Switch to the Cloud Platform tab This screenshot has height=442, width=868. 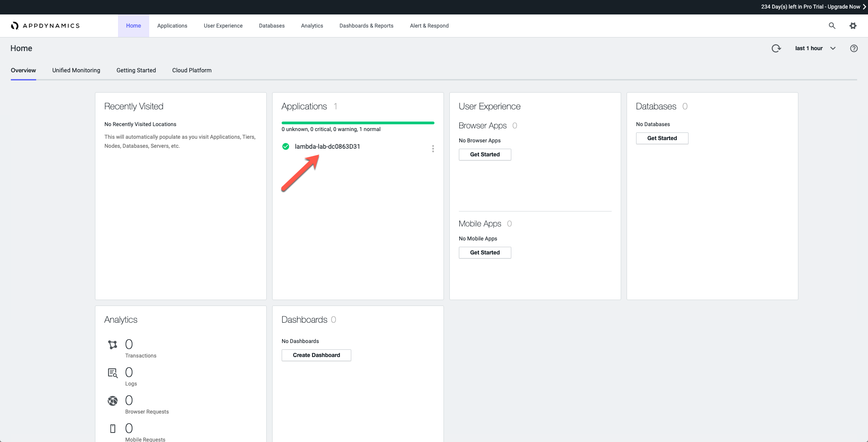(192, 71)
